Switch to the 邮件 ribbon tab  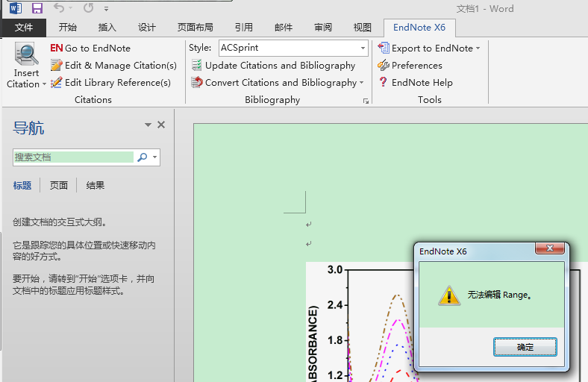(284, 28)
